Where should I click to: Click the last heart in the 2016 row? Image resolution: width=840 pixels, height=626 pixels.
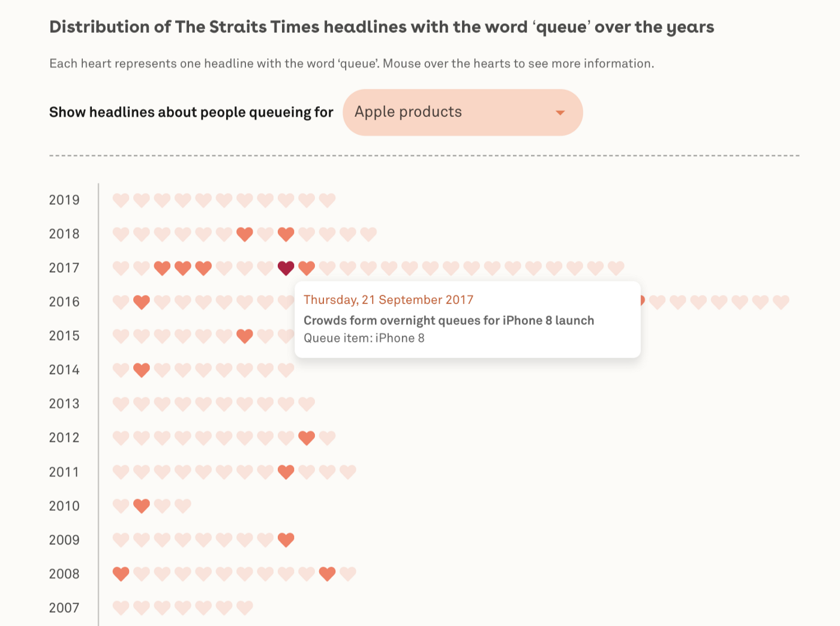781,302
